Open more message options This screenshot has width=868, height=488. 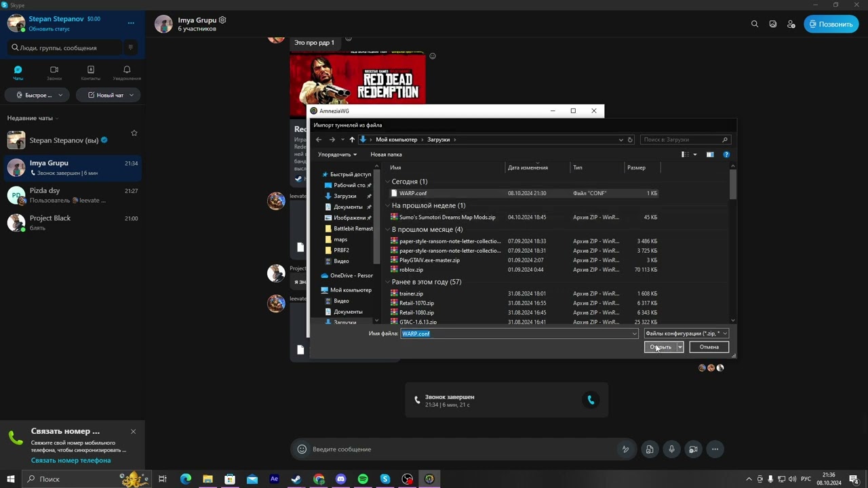pos(715,449)
